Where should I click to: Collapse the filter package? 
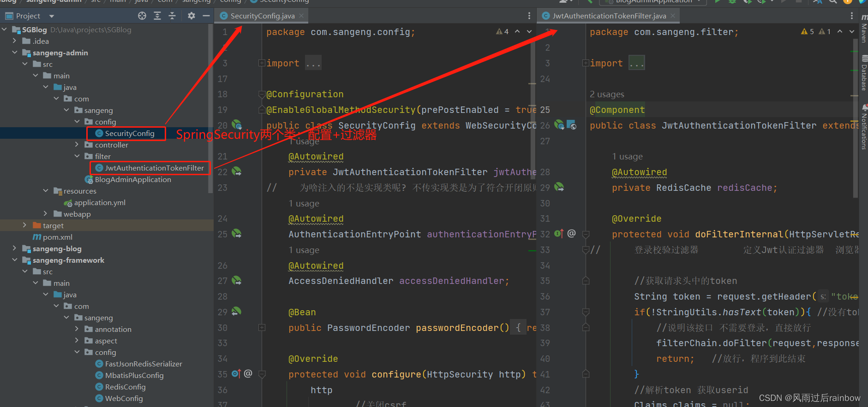coord(77,156)
